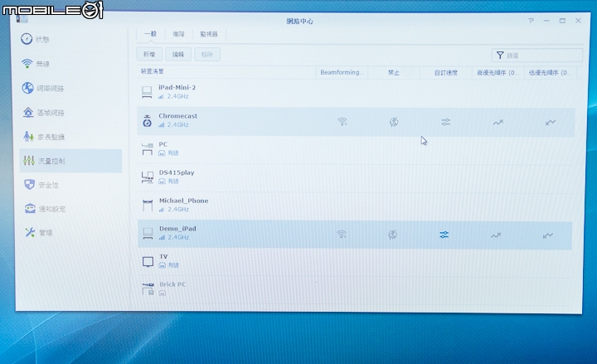The height and width of the screenshot is (364, 597).
Task: Toggle the 禁止 ban icon for Demo_iPad
Action: (x=392, y=235)
